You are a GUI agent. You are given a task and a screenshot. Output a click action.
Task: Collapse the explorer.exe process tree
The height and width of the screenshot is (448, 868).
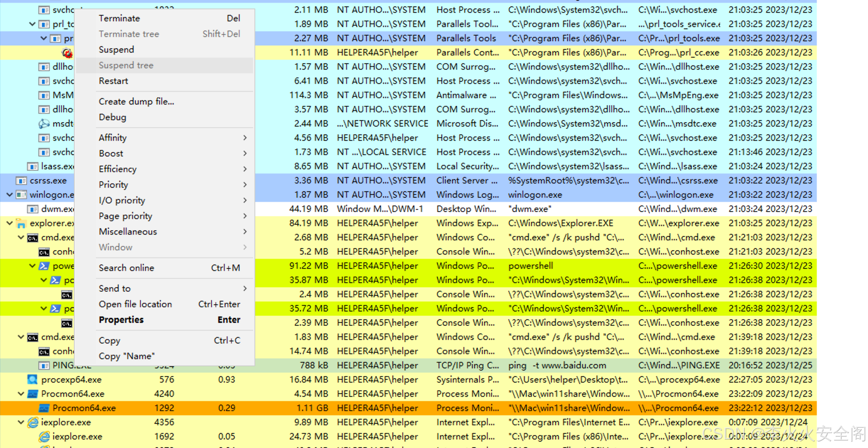click(x=10, y=223)
